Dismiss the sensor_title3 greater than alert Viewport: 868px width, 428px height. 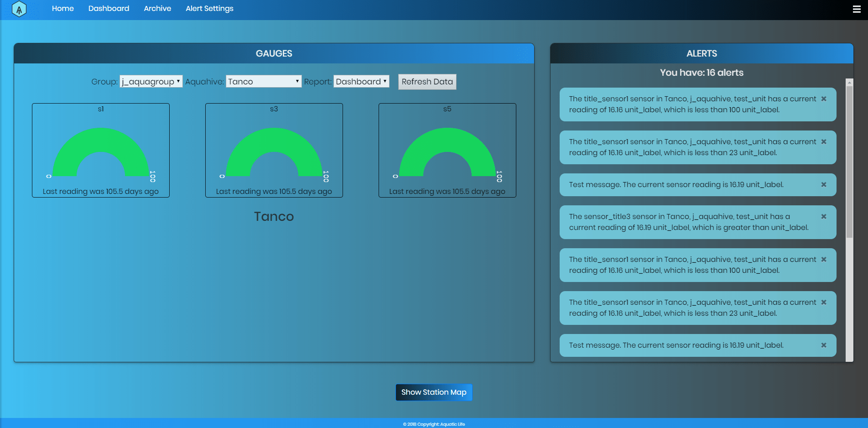point(824,217)
